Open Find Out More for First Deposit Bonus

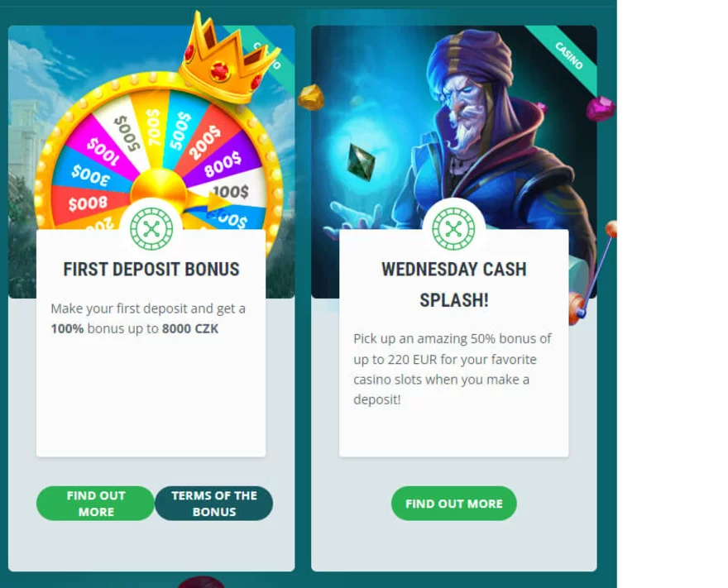click(x=96, y=503)
